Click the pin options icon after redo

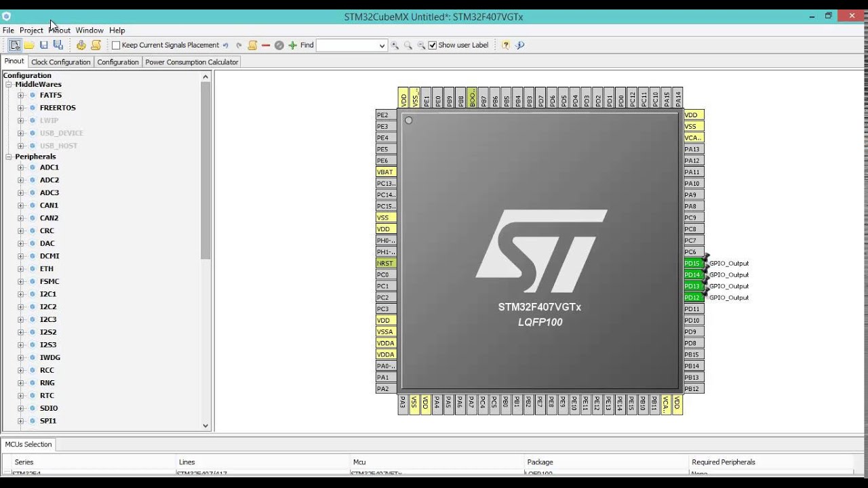click(252, 45)
